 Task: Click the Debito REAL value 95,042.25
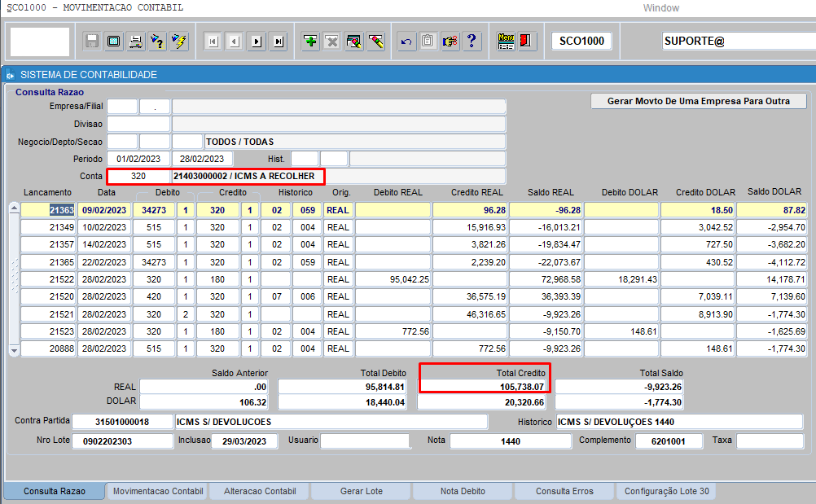pyautogui.click(x=393, y=279)
